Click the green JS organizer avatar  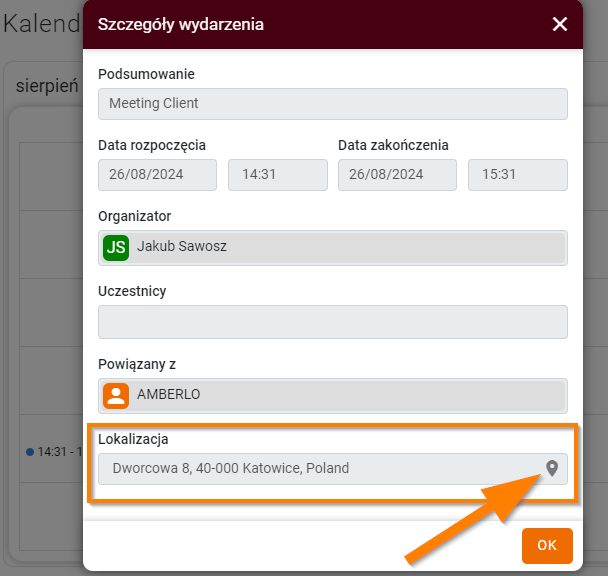(x=116, y=247)
